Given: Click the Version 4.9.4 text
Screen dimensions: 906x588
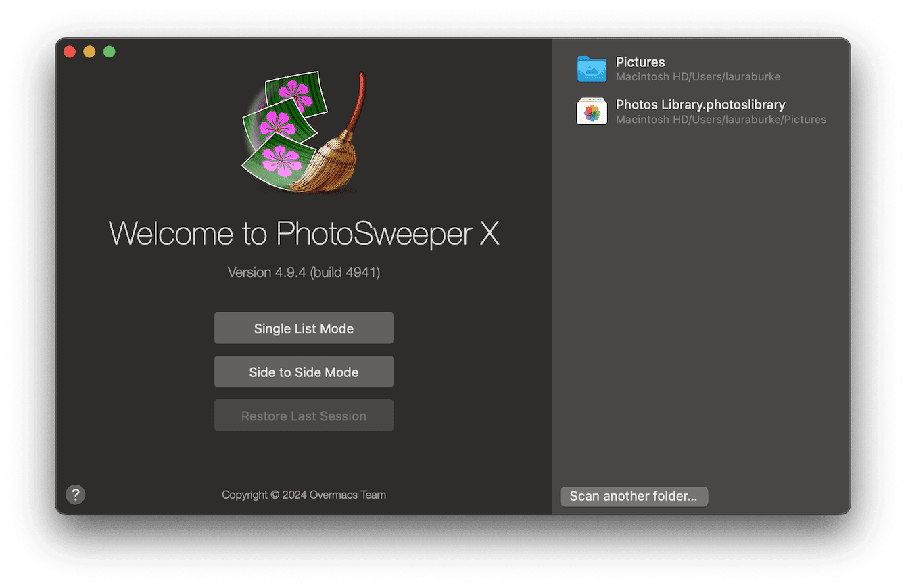Looking at the screenshot, I should [x=303, y=272].
